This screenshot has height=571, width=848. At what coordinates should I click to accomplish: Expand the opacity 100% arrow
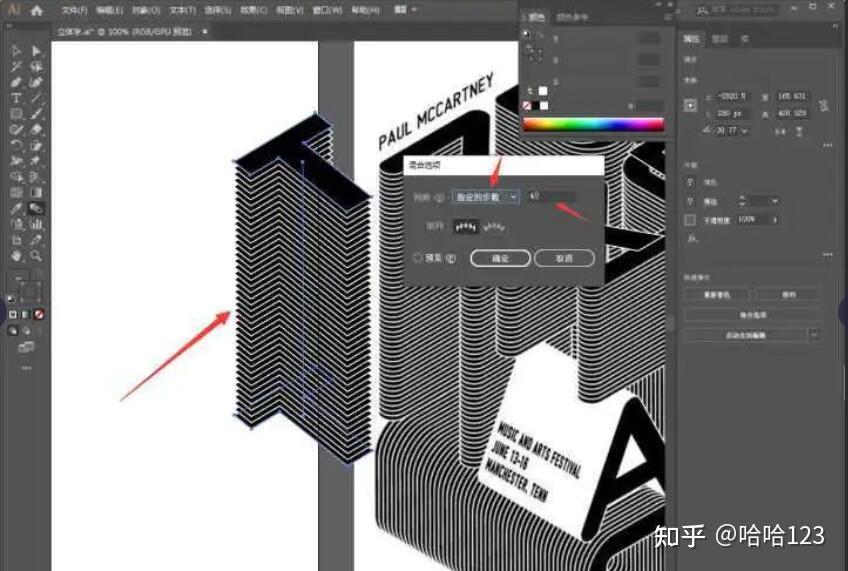coord(775,220)
